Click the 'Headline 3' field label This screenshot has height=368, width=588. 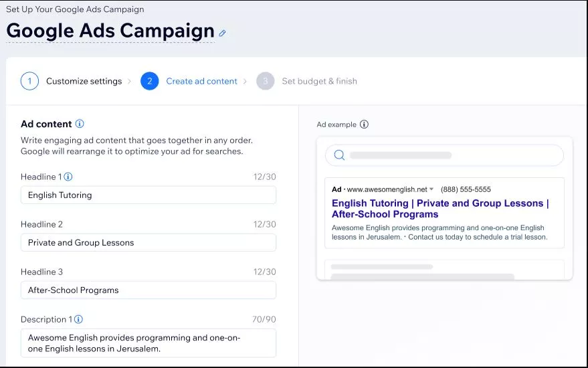41,272
